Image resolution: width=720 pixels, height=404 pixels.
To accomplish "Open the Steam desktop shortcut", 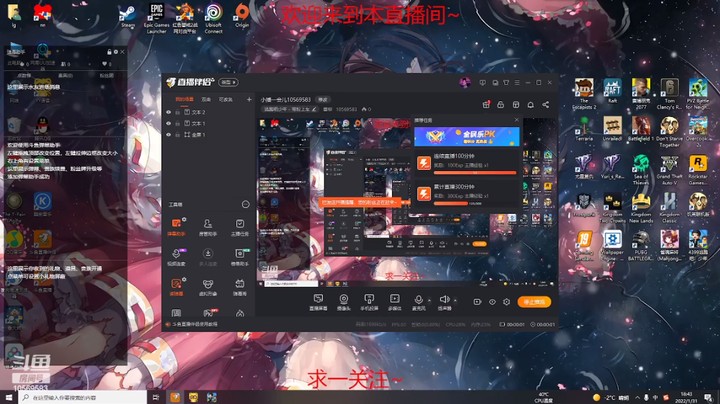I will [x=127, y=16].
